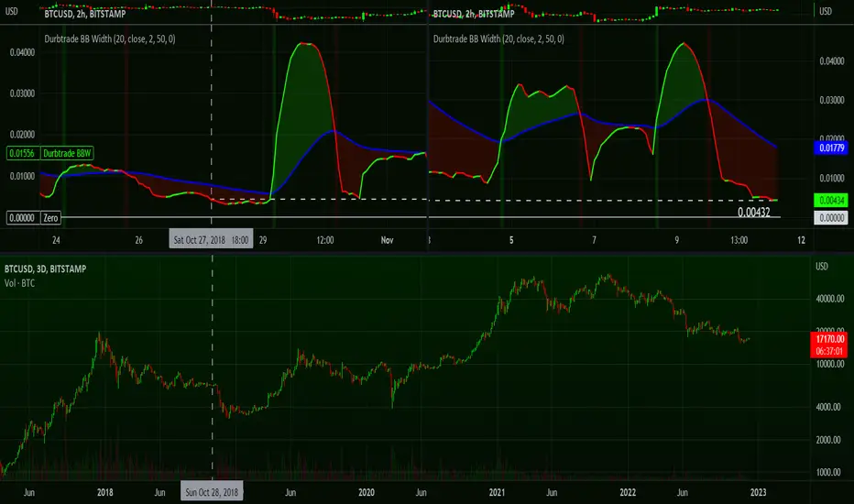This screenshot has width=854, height=504.
Task: Click the white 0.00000 right axis label
Action: coord(831,218)
